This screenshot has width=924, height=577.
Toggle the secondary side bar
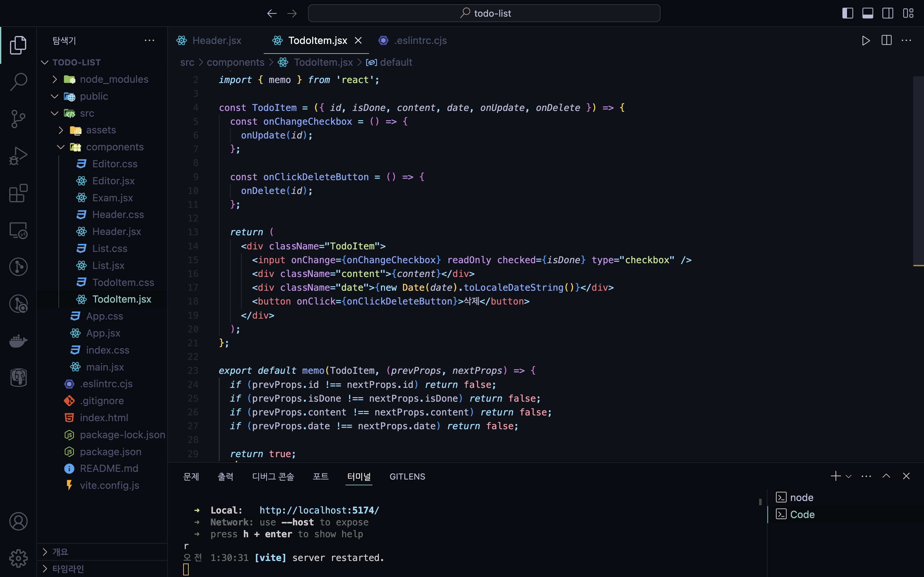[887, 13]
